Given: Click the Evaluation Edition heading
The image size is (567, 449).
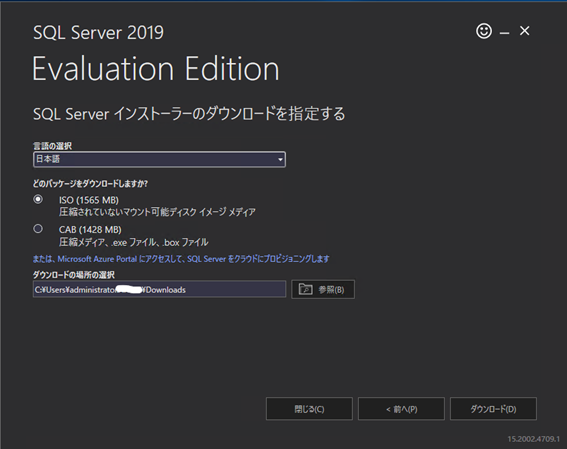Looking at the screenshot, I should point(156,69).
